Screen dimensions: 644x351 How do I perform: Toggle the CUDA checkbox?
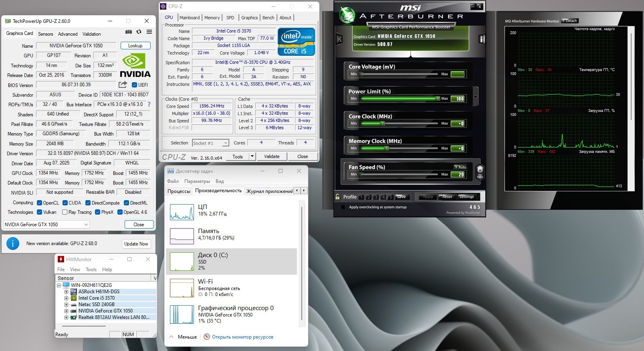[x=65, y=203]
